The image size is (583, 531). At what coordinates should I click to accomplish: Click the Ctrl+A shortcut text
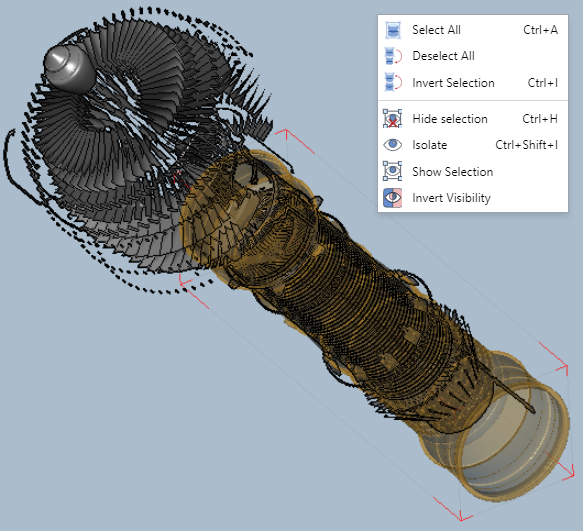540,30
